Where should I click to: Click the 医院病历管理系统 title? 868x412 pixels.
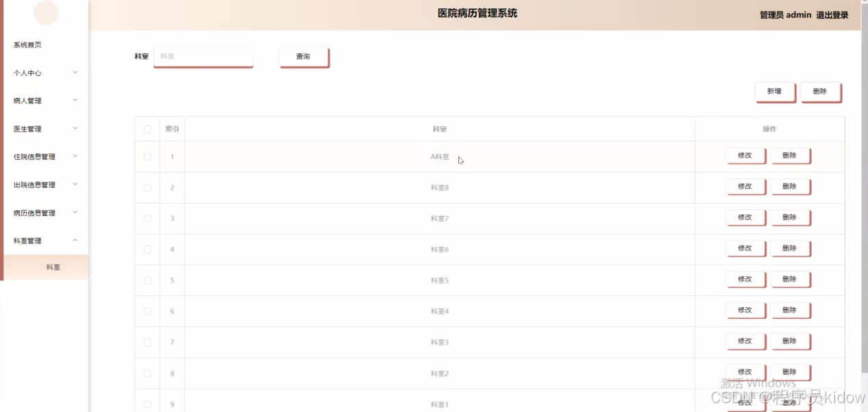click(x=478, y=13)
